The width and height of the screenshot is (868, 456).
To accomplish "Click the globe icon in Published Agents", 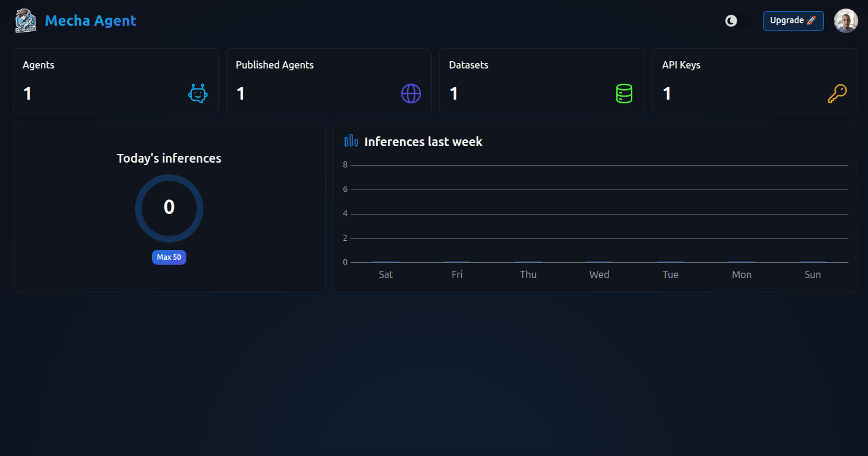I will point(411,94).
